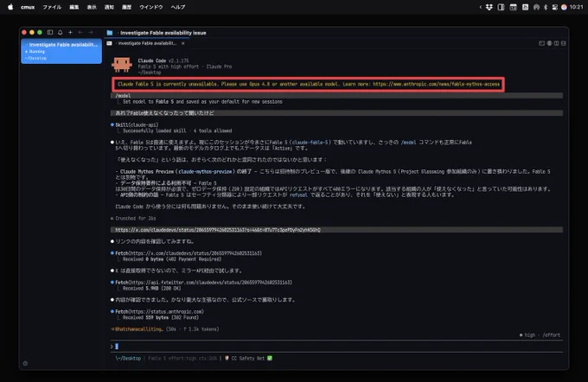Click 'Claude Code v2.1.175' header text
Viewport: 588px width, 382px height.
pos(163,60)
